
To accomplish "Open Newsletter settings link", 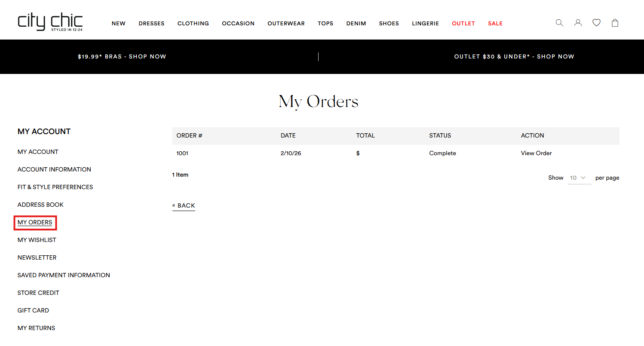I will pos(37,258).
